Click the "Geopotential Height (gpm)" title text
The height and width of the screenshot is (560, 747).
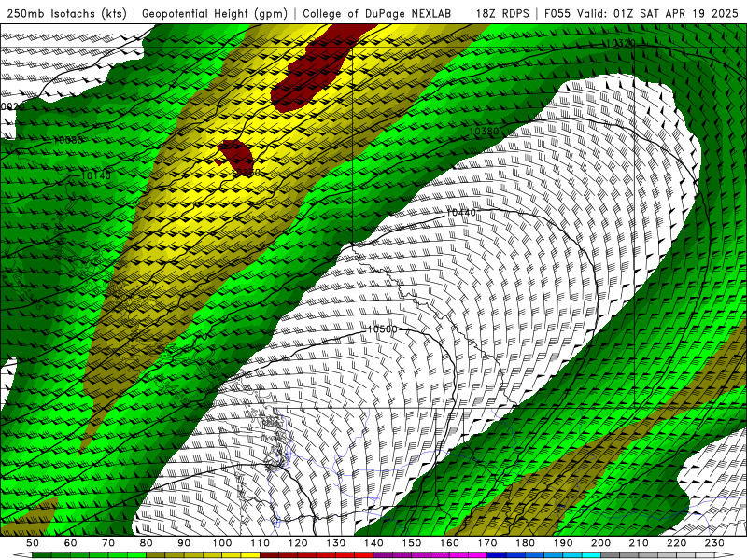[215, 13]
